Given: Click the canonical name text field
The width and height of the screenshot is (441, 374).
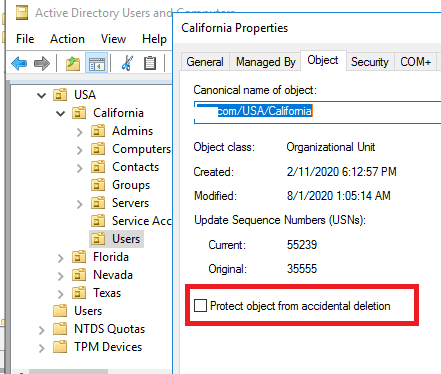Looking at the screenshot, I should (x=317, y=112).
